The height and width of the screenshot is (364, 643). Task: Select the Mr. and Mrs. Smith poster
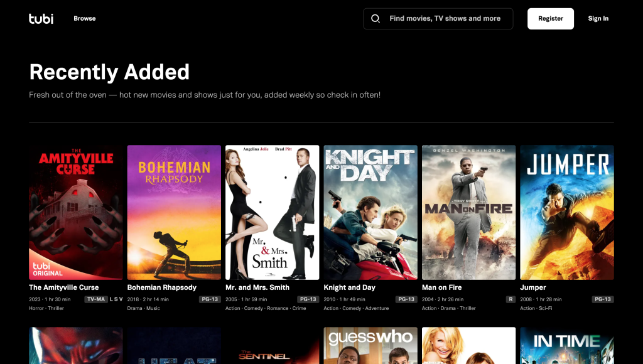pyautogui.click(x=272, y=212)
